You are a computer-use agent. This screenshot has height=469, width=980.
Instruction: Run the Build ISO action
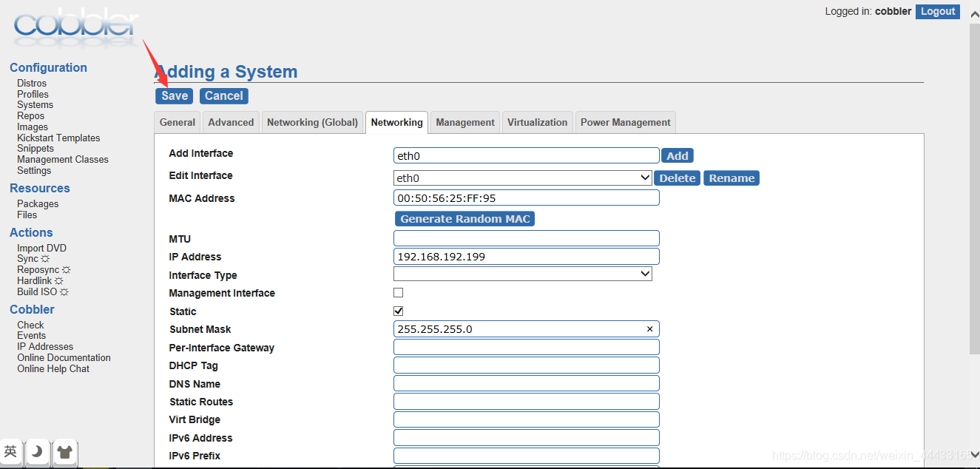tap(43, 292)
